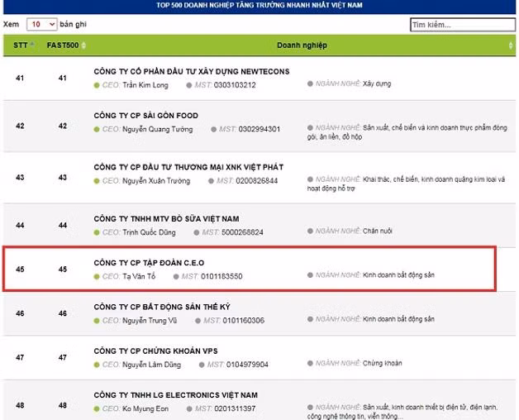
Task: Open CÔNG TY CỔ PHẦN ĐẦU TƯ XÂY DỰNG NEWTECONS
Action: pos(192,72)
